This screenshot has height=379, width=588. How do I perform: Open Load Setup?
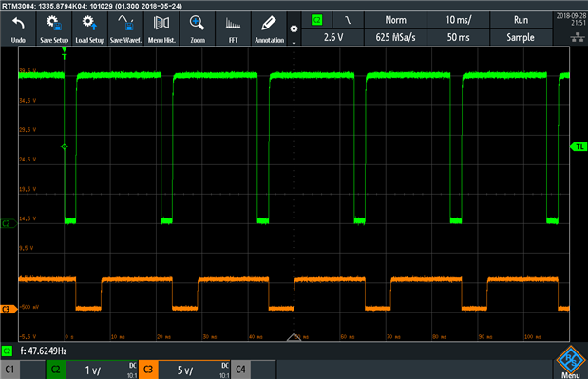tap(89, 28)
